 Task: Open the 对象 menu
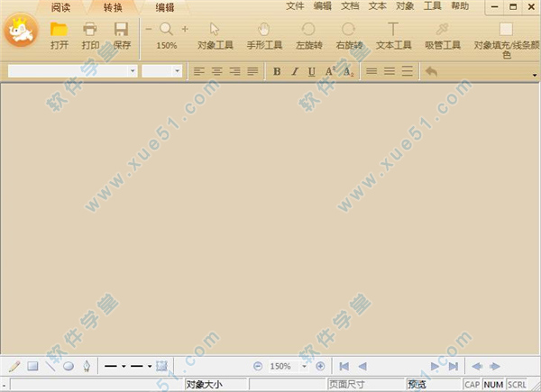pyautogui.click(x=405, y=6)
